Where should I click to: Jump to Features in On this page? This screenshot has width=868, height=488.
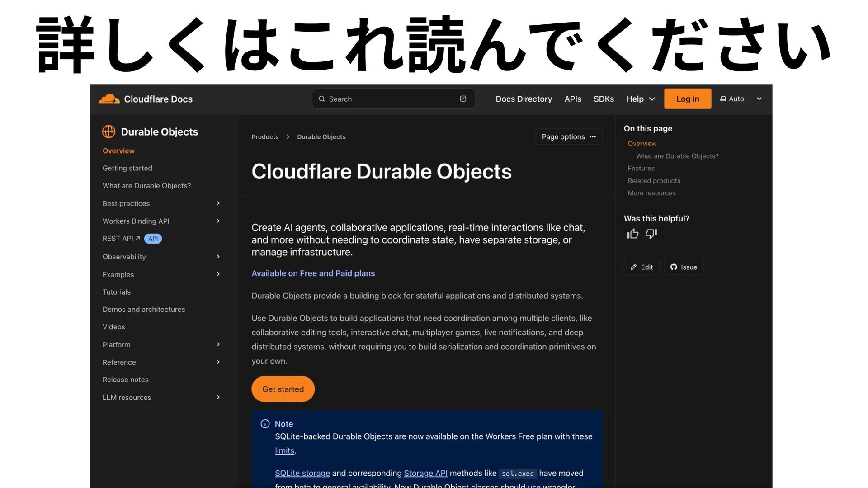[x=641, y=168]
